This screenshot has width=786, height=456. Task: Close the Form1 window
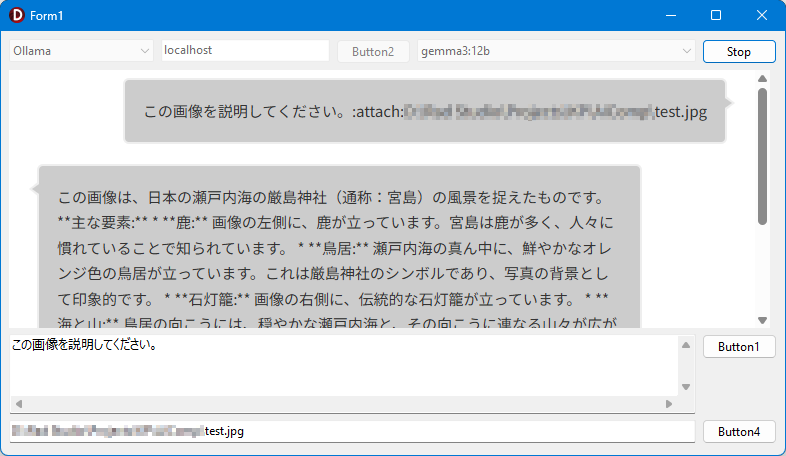pyautogui.click(x=761, y=16)
